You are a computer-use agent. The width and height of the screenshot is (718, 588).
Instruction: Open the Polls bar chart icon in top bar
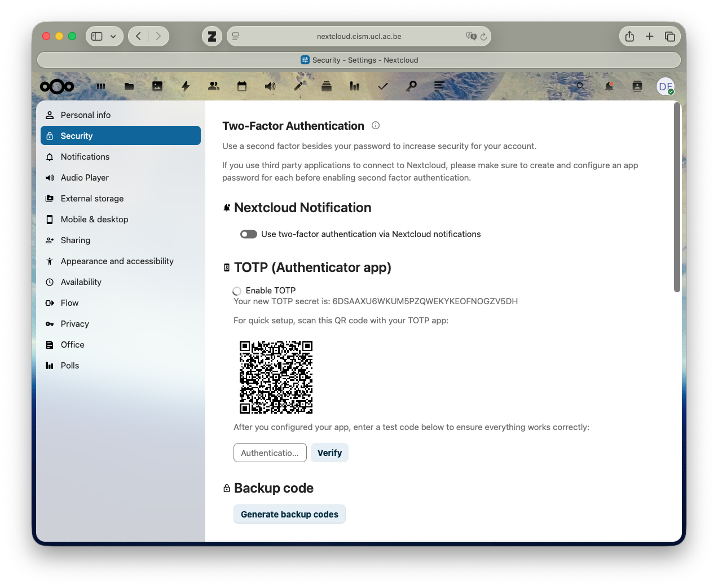click(x=355, y=86)
